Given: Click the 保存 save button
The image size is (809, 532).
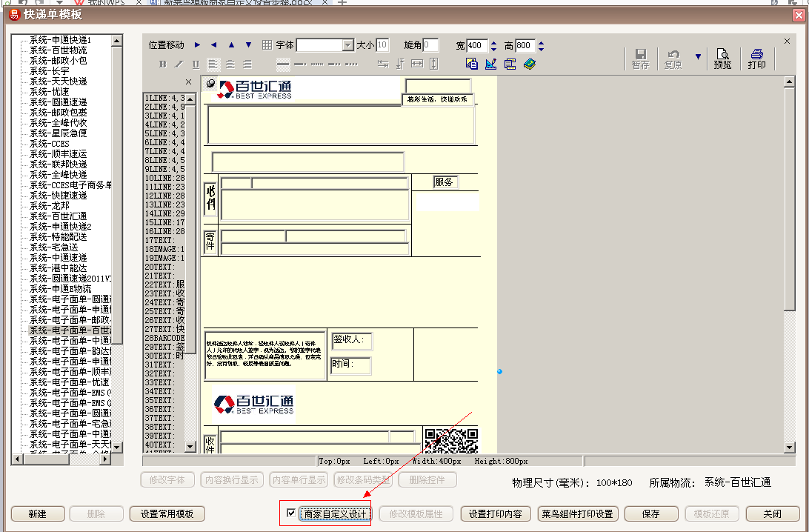Looking at the screenshot, I should [650, 514].
